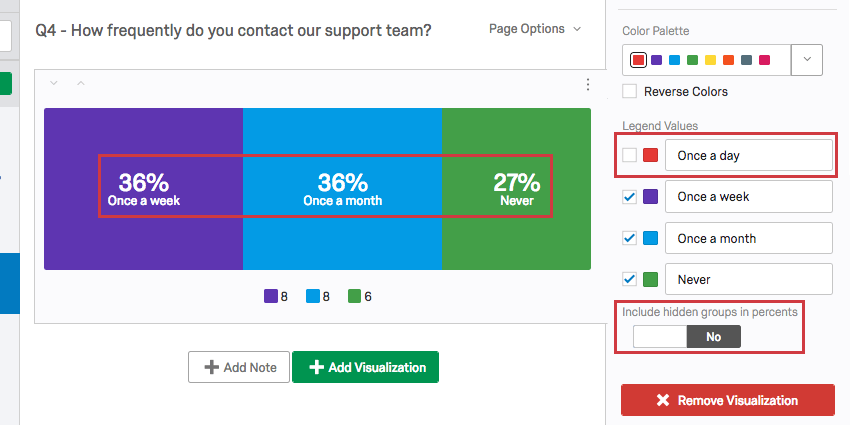This screenshot has height=425, width=850.
Task: Click the three-dot visualization options icon
Action: pos(588,85)
